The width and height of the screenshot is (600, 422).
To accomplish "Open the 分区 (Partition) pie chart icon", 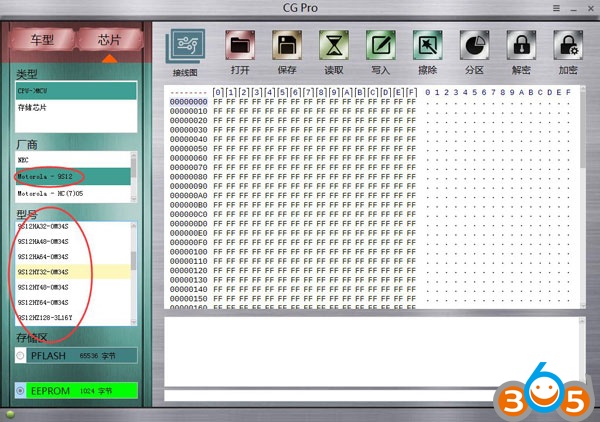I will tap(474, 45).
